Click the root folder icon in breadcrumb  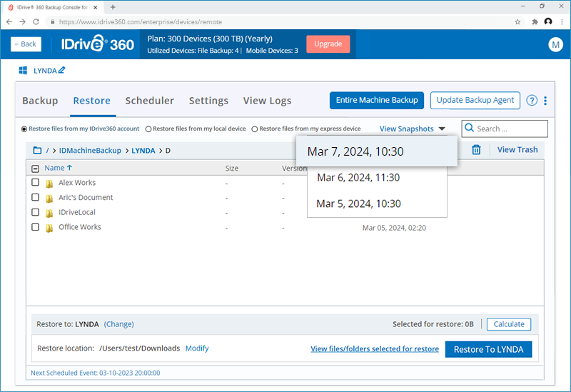coord(37,151)
